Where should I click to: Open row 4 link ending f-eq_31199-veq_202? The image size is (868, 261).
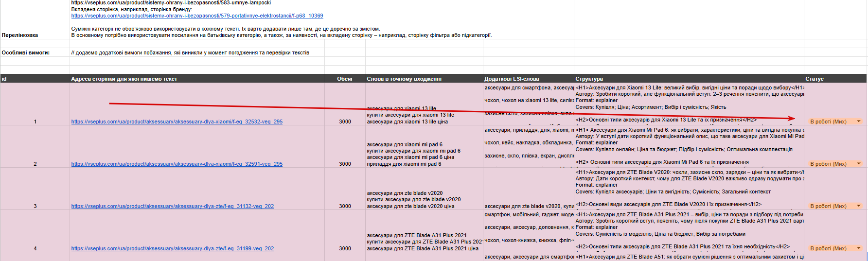coord(172,248)
